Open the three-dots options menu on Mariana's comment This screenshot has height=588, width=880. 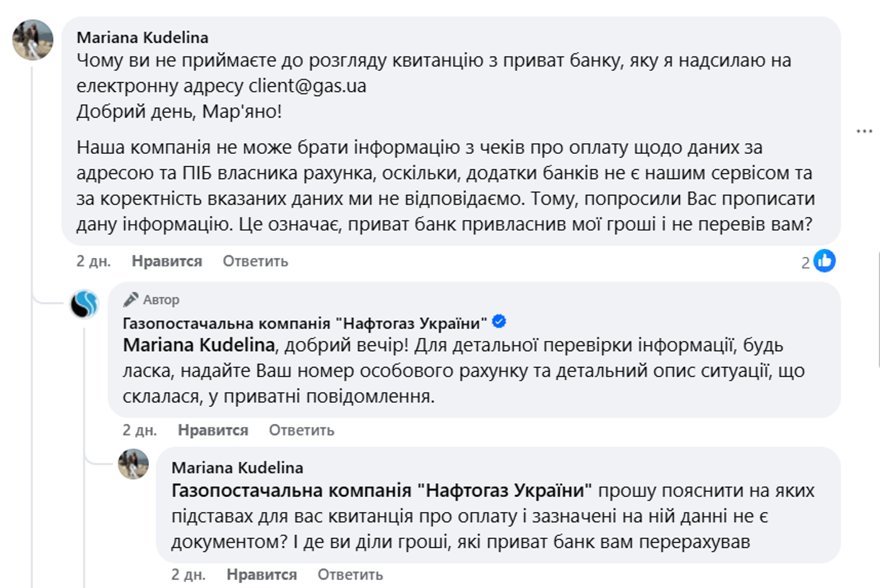click(x=864, y=131)
